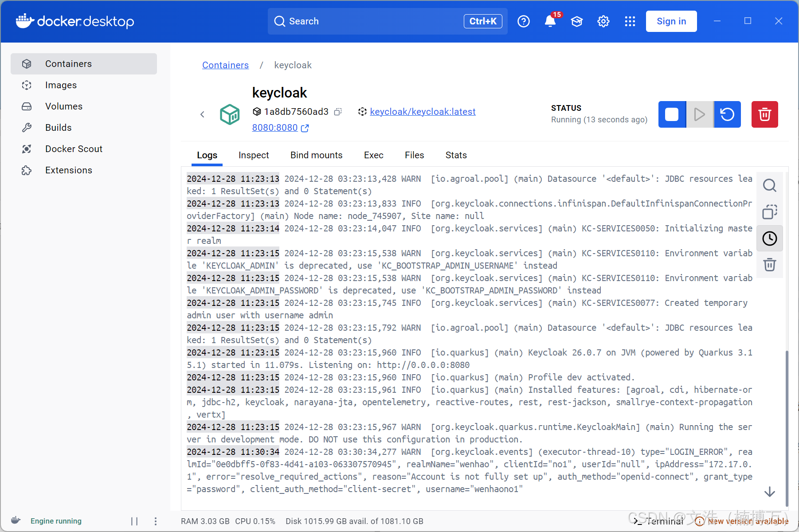The height and width of the screenshot is (532, 799).
Task: Search within the container logs using magnifier icon
Action: click(769, 185)
